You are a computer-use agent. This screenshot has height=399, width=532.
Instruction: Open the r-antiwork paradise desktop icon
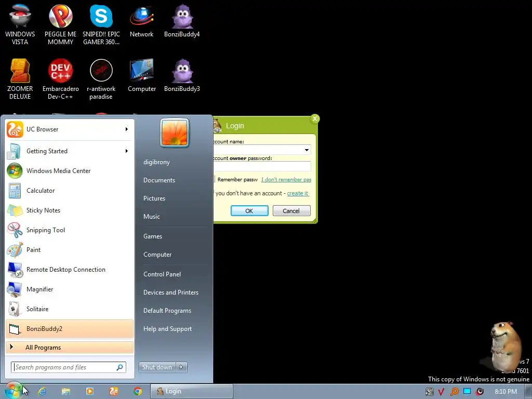(x=101, y=79)
